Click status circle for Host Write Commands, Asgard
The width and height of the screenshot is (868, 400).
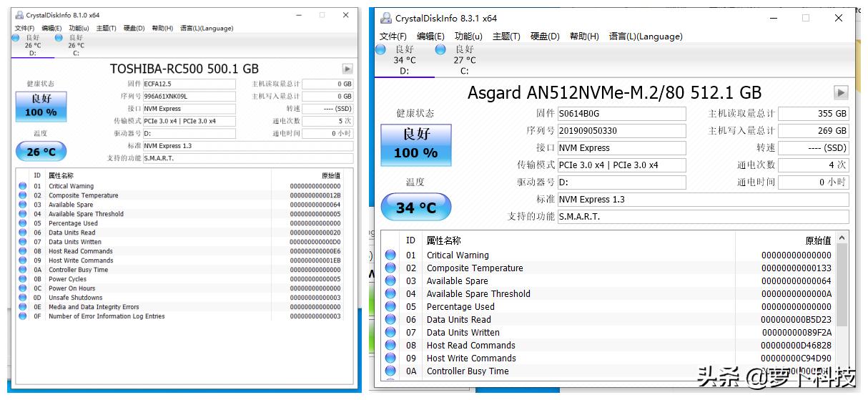(x=390, y=358)
